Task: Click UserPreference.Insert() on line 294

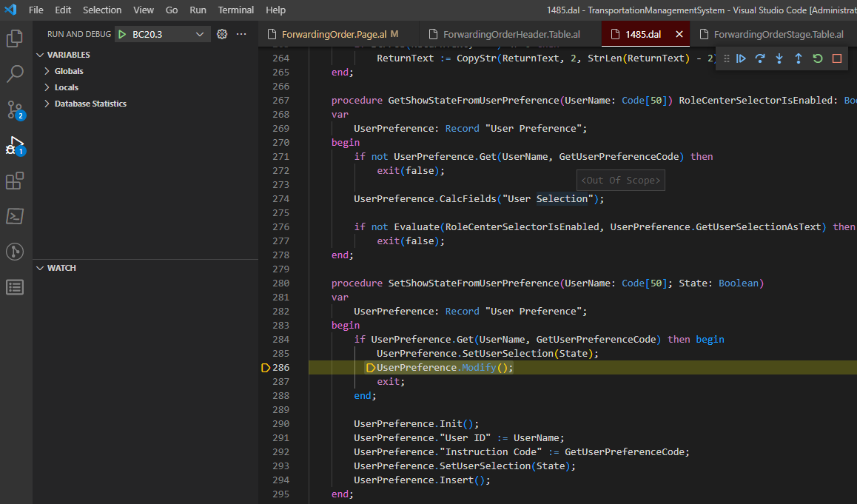Action: click(422, 480)
